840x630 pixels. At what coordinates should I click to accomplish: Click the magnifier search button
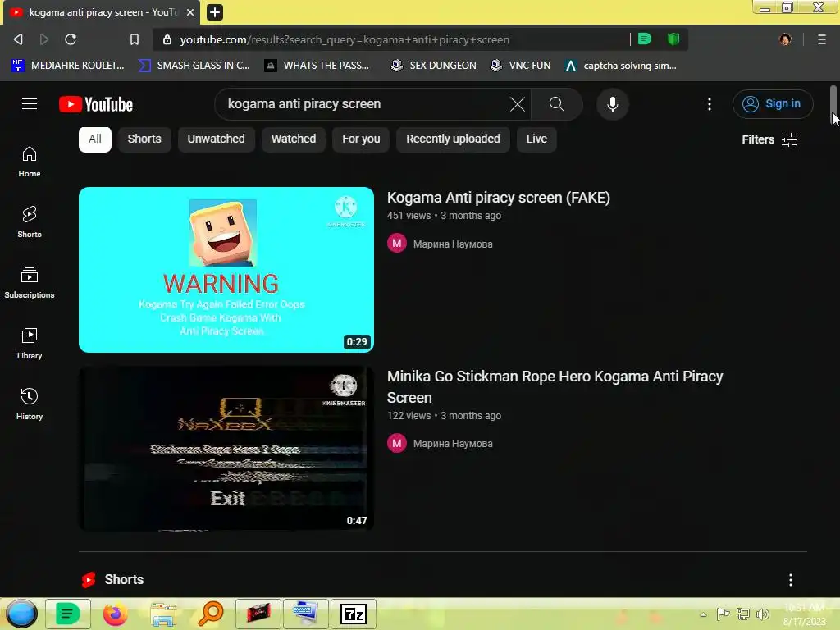(557, 104)
